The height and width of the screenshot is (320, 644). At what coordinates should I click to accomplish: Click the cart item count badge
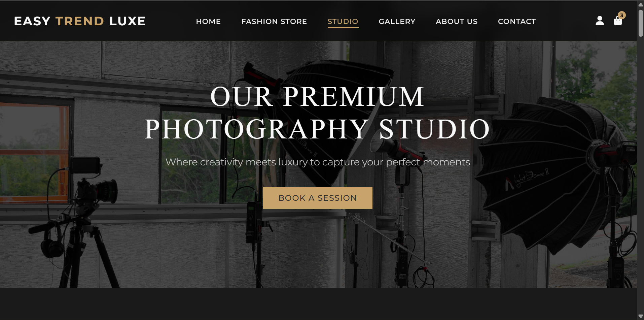622,15
